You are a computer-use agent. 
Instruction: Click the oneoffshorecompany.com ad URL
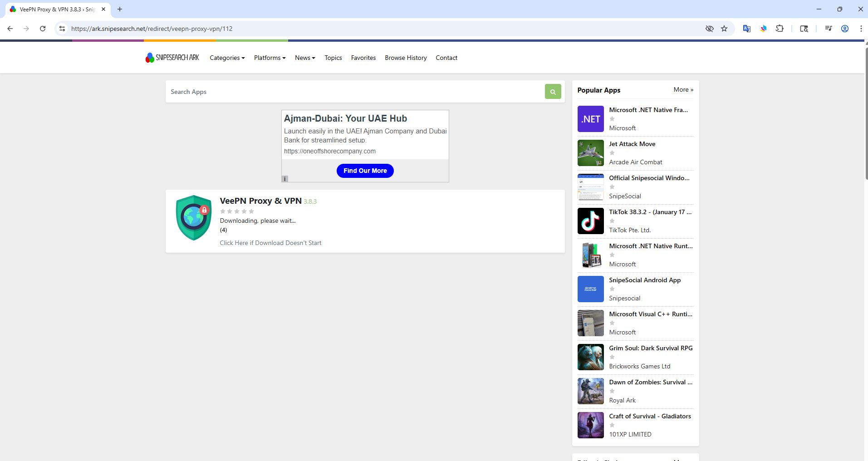(x=330, y=151)
